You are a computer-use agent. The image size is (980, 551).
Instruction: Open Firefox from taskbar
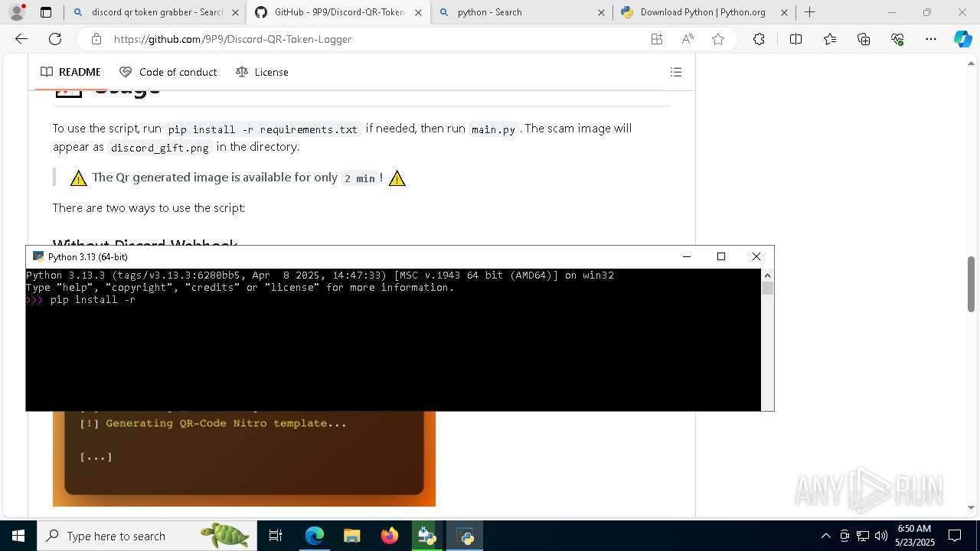pos(390,536)
